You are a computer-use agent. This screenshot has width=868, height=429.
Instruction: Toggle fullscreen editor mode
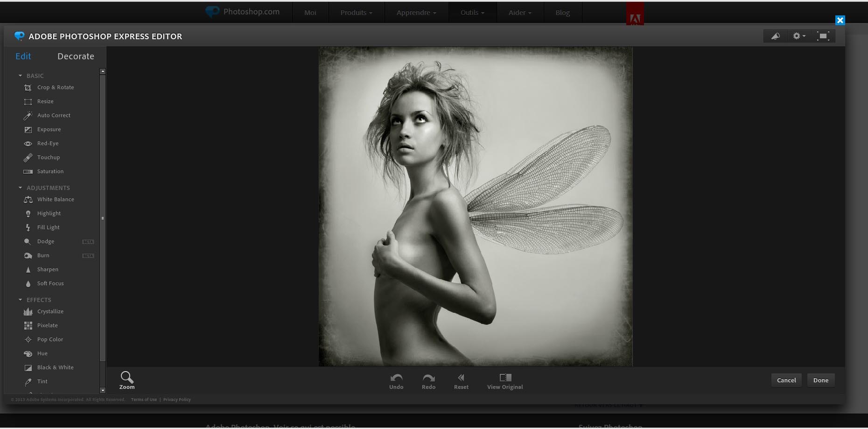[x=823, y=36]
